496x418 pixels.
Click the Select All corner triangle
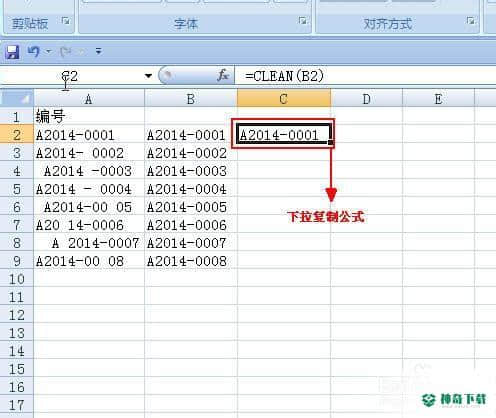(17, 98)
